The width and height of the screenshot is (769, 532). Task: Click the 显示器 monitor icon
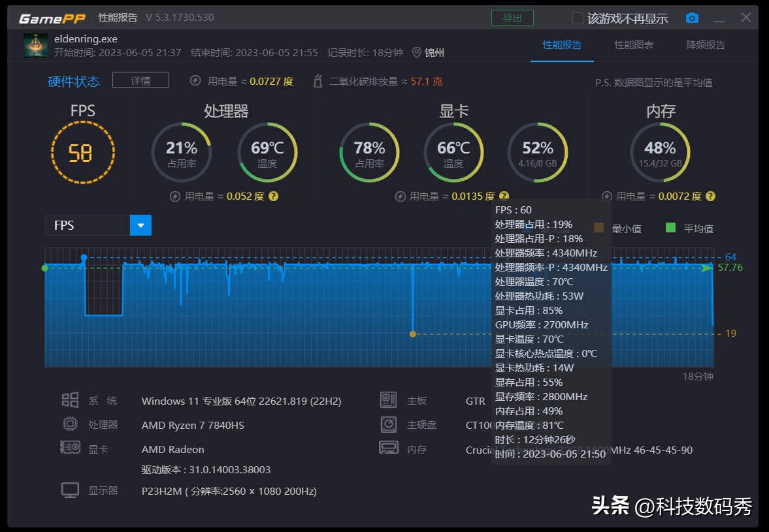click(x=70, y=490)
